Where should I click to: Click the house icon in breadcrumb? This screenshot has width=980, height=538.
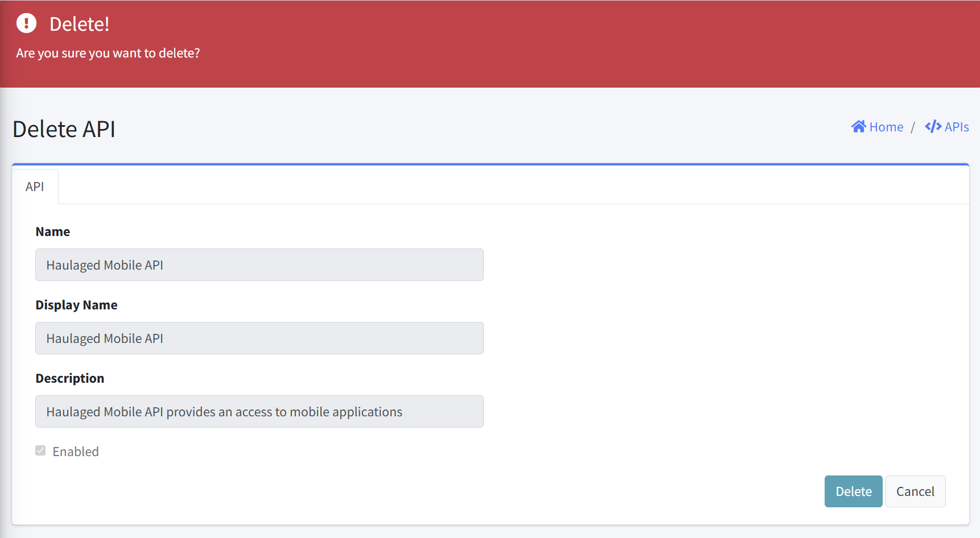tap(859, 126)
